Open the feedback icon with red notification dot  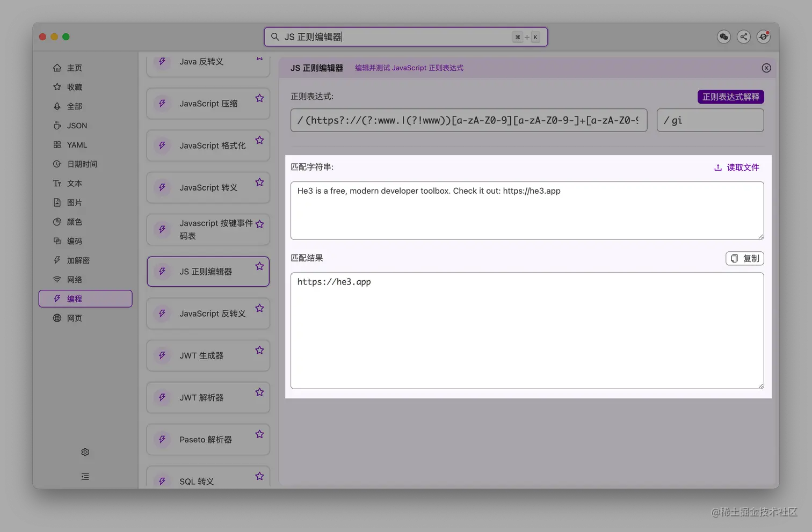point(764,37)
